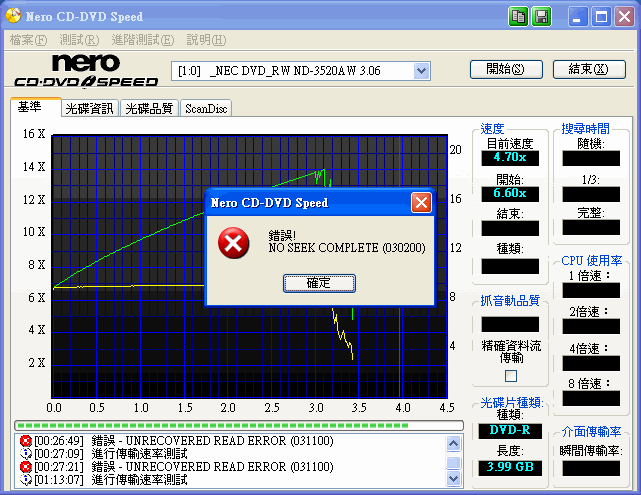Image resolution: width=641 pixels, height=495 pixels.
Task: Click the log scrollbar down arrow
Action: 454,478
